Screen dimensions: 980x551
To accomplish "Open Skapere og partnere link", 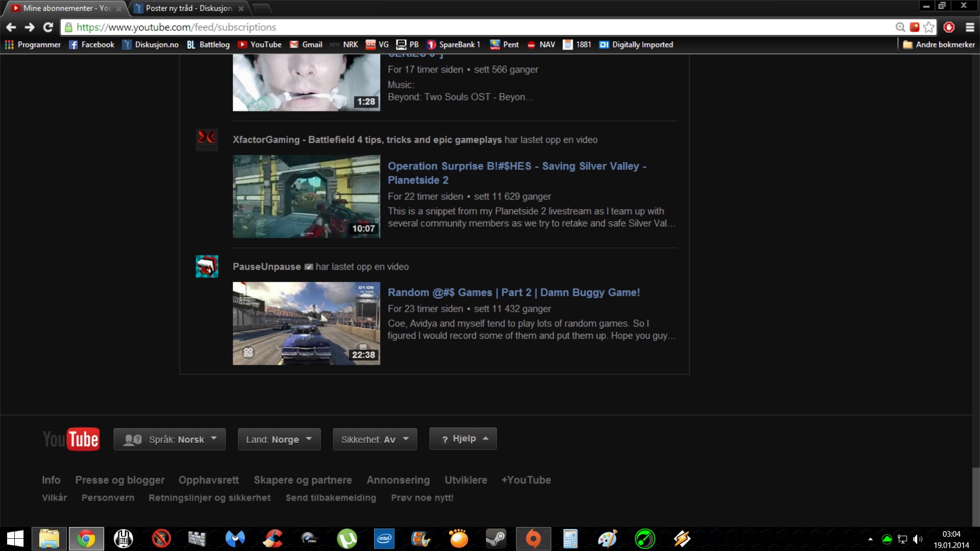I will coord(303,480).
